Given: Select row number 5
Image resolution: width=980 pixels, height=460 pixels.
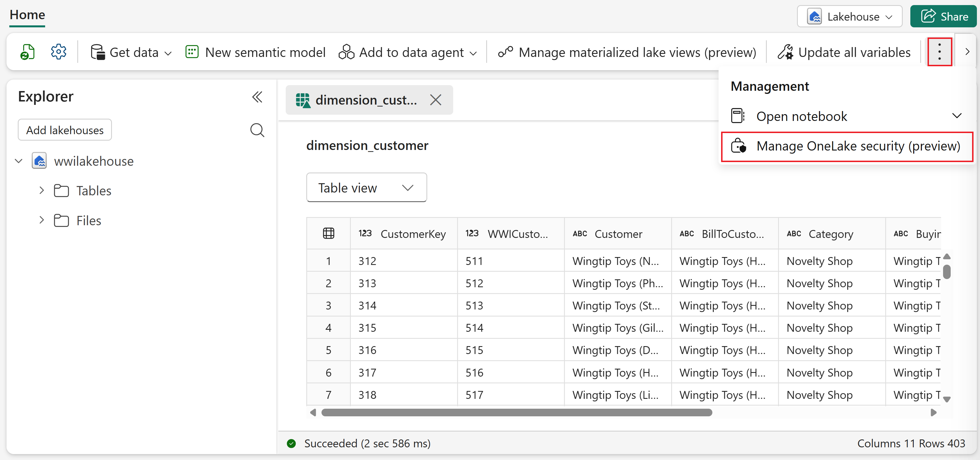Looking at the screenshot, I should (x=328, y=350).
